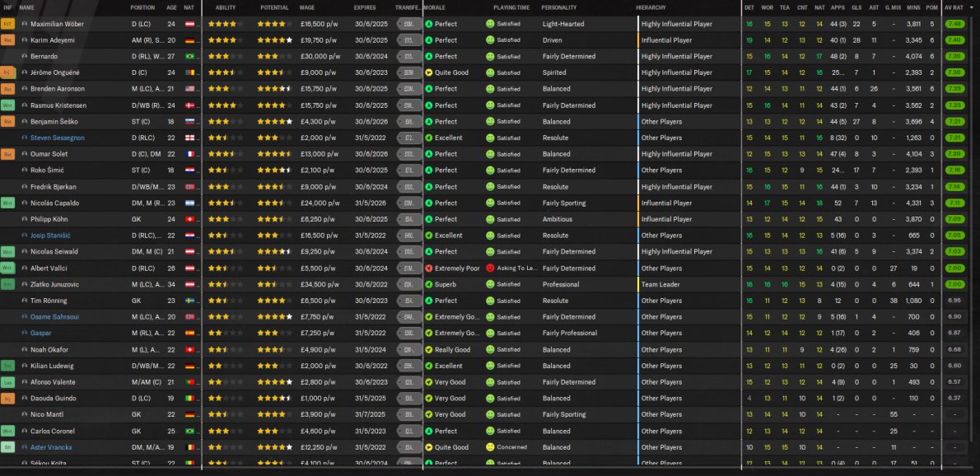Sort by the INF column header
The image size is (980, 476).
pos(7,7)
